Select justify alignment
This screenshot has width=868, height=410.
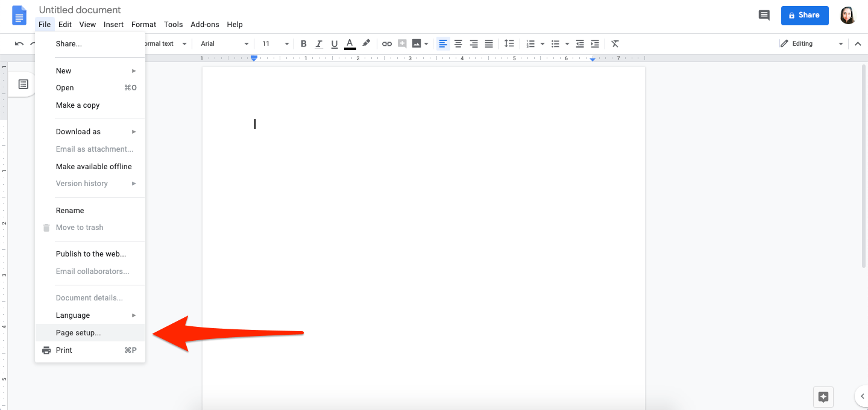(x=489, y=44)
